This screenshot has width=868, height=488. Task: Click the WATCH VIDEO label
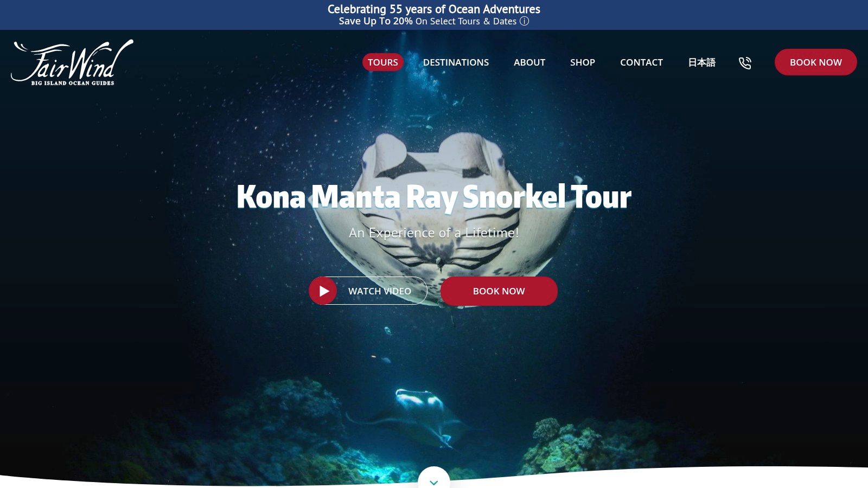click(380, 291)
